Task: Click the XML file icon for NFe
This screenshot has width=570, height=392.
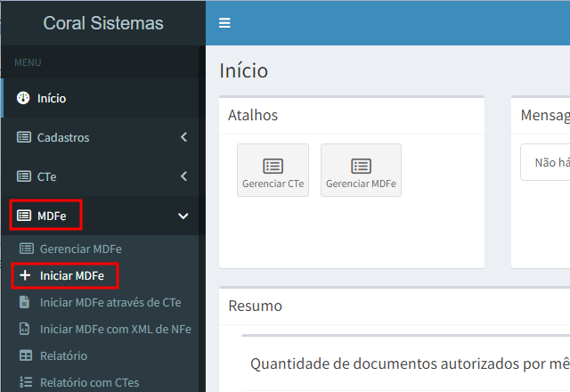Action: [x=25, y=329]
